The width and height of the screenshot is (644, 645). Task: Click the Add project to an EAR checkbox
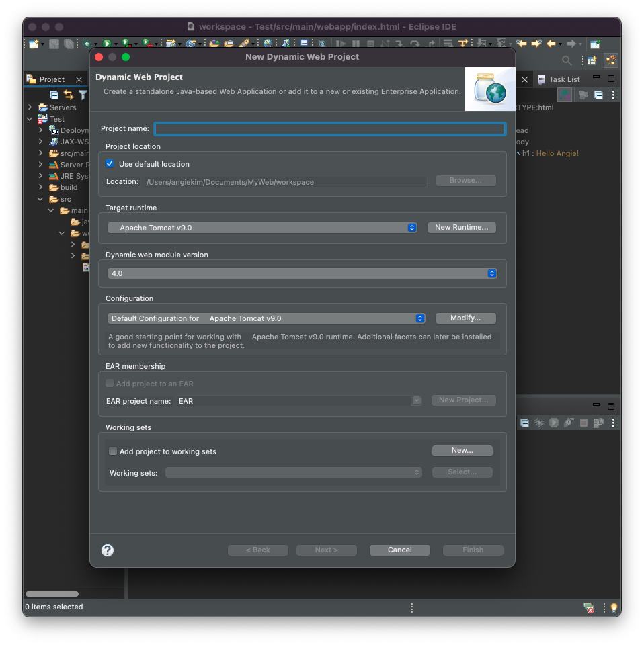pos(110,383)
